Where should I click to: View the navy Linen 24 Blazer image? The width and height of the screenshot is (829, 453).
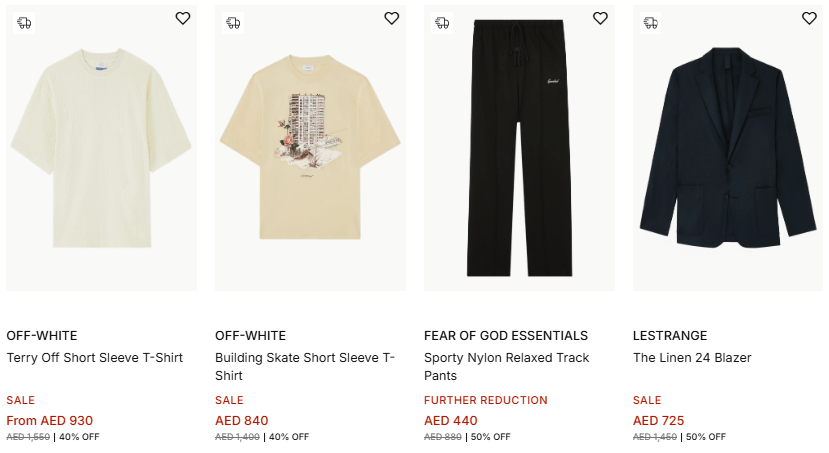tap(728, 150)
